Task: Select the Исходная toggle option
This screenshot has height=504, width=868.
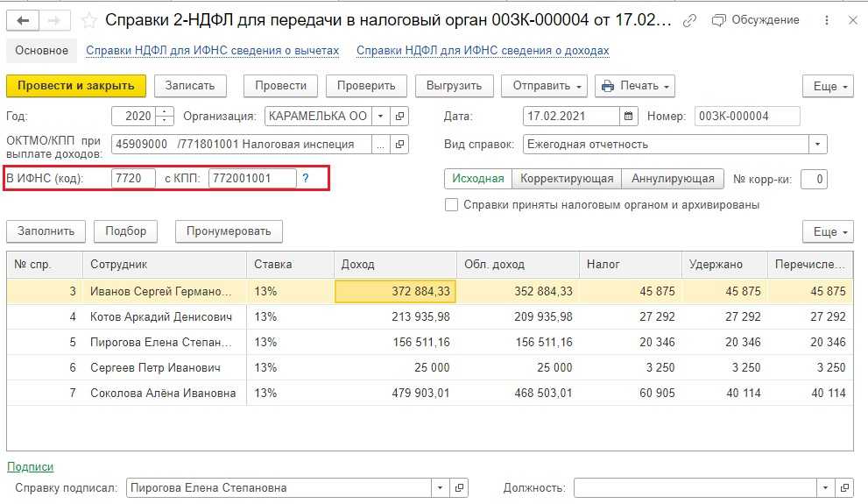Action: coord(478,179)
